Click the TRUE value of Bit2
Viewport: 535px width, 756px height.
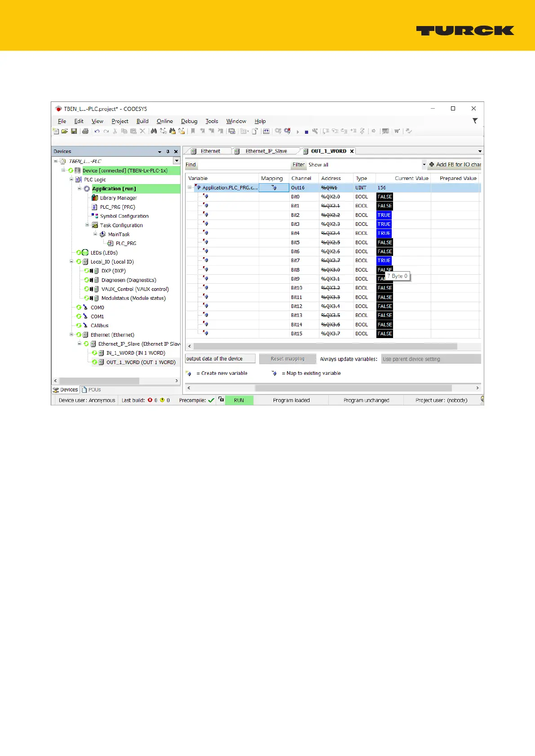pyautogui.click(x=384, y=215)
